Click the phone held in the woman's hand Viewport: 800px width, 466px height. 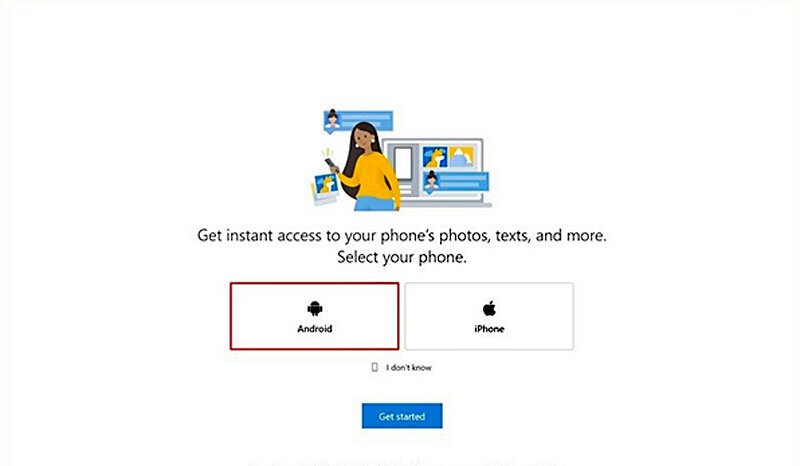(331, 164)
